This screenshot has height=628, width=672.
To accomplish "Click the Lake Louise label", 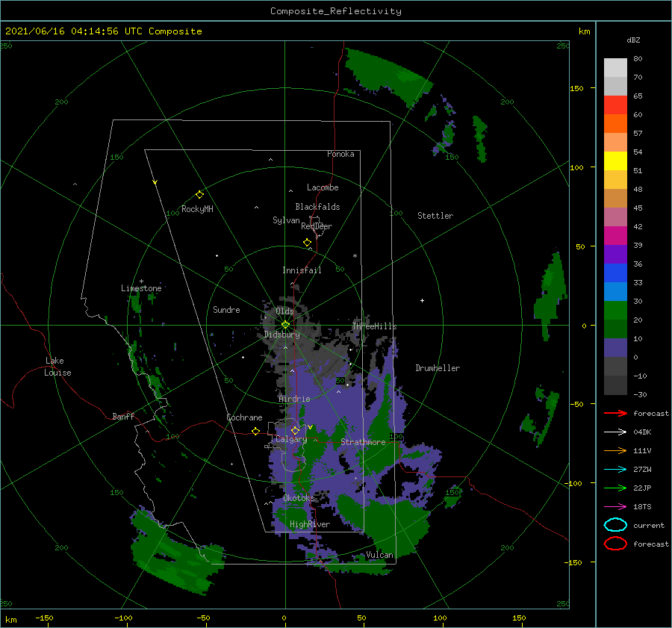I will pos(57,367).
